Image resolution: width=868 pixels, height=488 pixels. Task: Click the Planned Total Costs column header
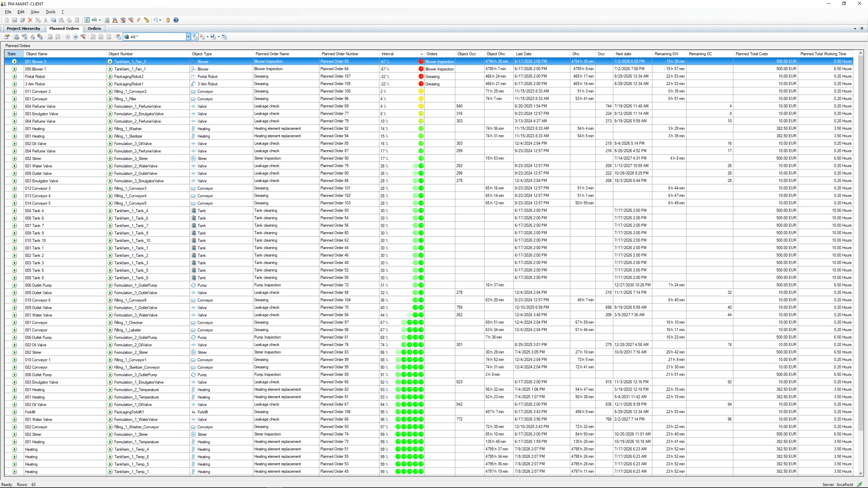[x=766, y=54]
